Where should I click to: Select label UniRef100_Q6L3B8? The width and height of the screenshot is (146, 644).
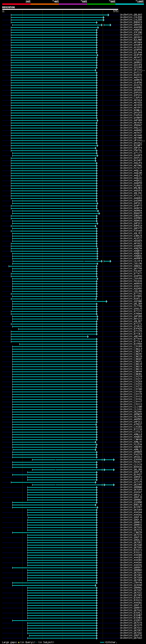pos(131,469)
